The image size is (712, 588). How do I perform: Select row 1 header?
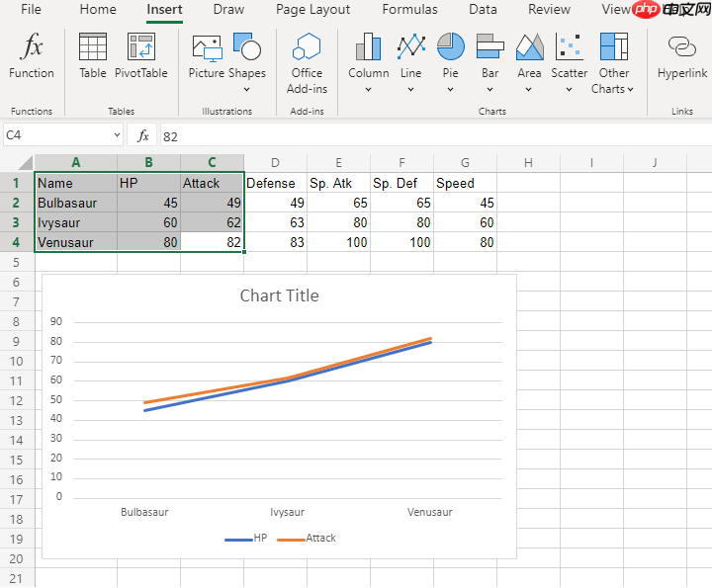point(17,183)
